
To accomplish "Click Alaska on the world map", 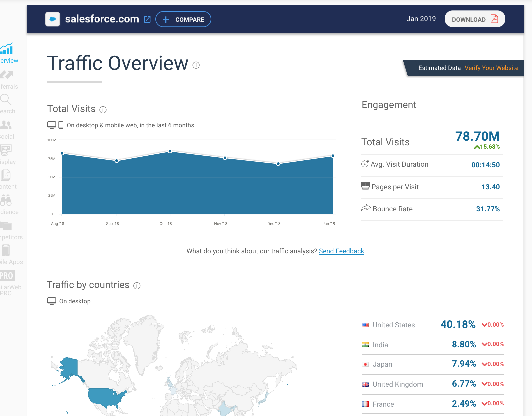I will 69,368.
